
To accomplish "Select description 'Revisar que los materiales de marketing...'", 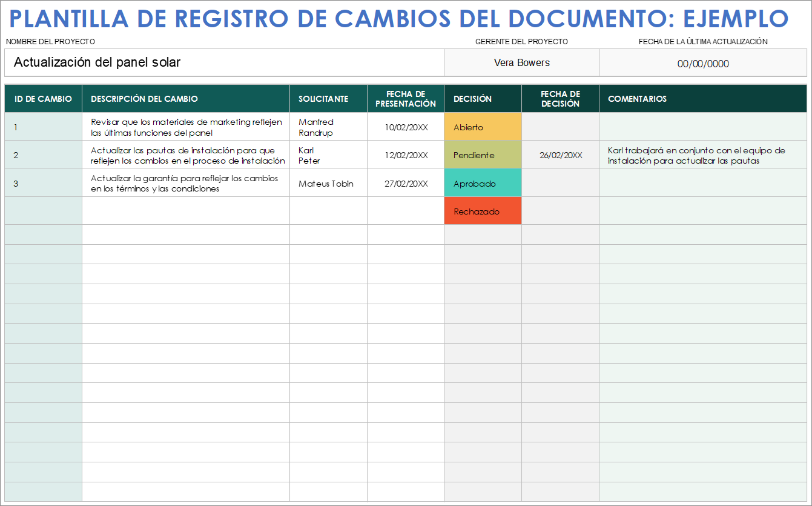I will click(186, 127).
